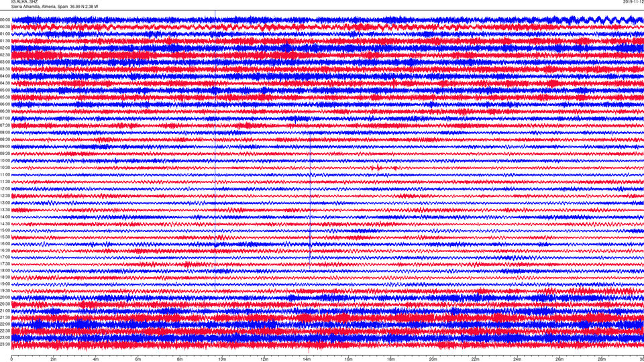644x362 pixels.
Task: Click the 14m axis tick label
Action: (307, 359)
